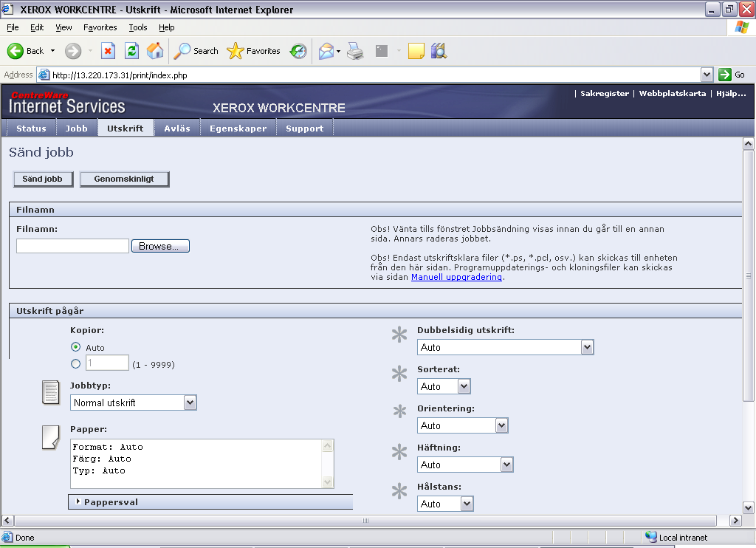Image resolution: width=756 pixels, height=548 pixels.
Task: Switch to the Avläs tab
Action: click(x=177, y=129)
